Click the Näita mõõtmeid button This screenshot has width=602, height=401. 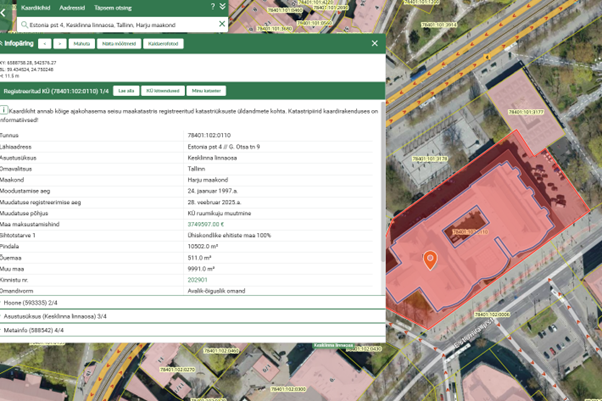tap(119, 44)
